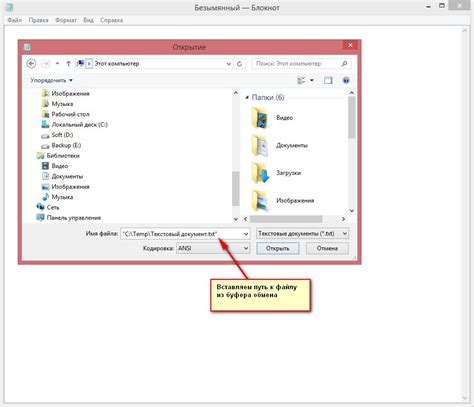Open the Файл menu in Notepad
The image size is (474, 407).
[14, 20]
